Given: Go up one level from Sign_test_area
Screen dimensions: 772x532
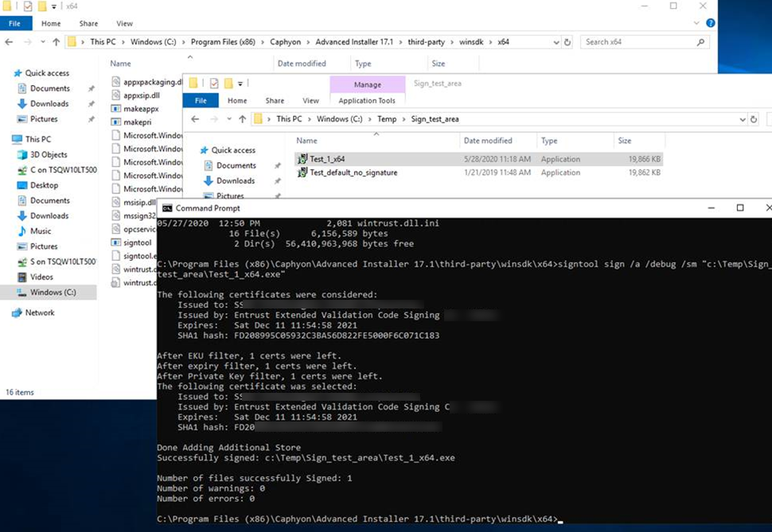Looking at the screenshot, I should point(242,119).
